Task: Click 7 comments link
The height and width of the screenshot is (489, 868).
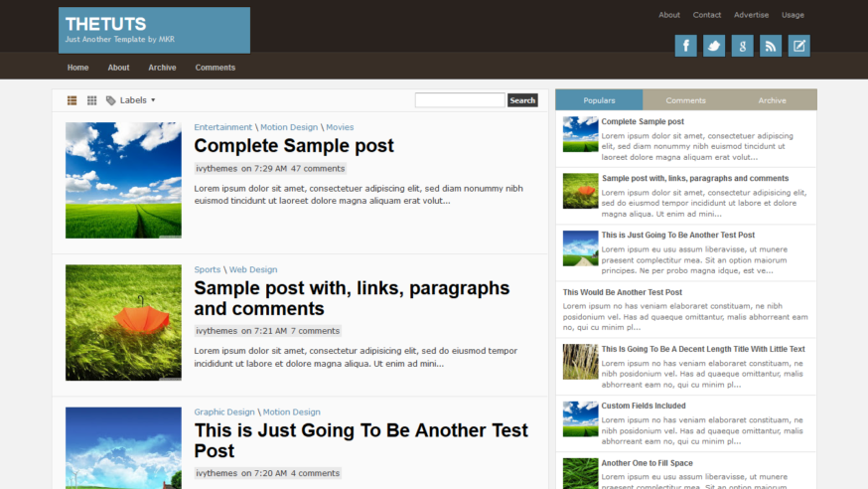Action: tap(315, 331)
